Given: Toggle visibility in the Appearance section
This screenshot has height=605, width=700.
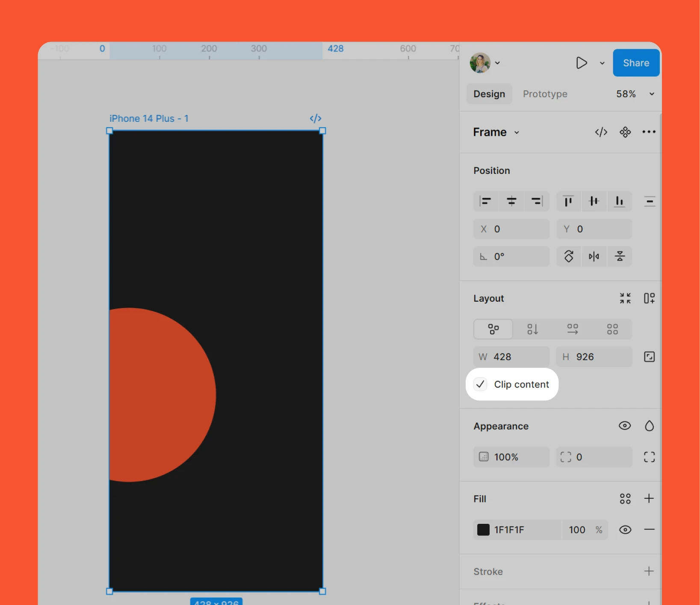Looking at the screenshot, I should pyautogui.click(x=625, y=426).
